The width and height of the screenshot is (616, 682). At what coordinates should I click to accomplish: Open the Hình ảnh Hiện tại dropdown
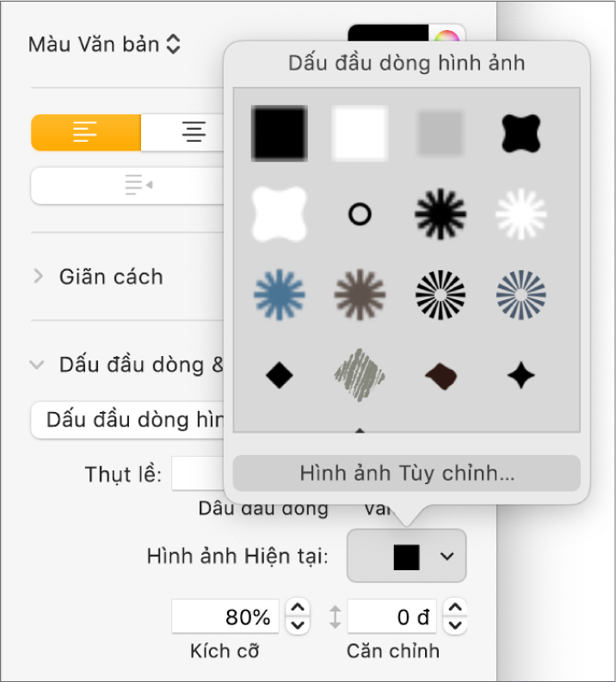pyautogui.click(x=407, y=556)
